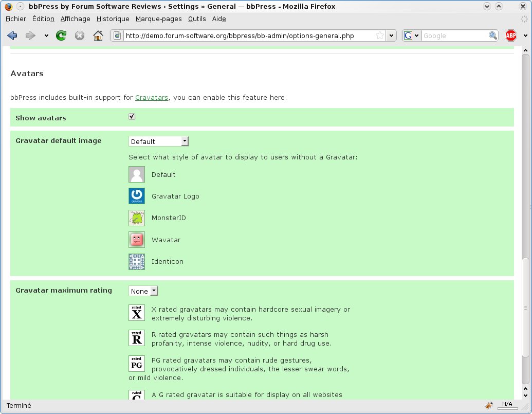Click the 'Gravatar maximum rating' label
The height and width of the screenshot is (414, 532).
coord(63,290)
